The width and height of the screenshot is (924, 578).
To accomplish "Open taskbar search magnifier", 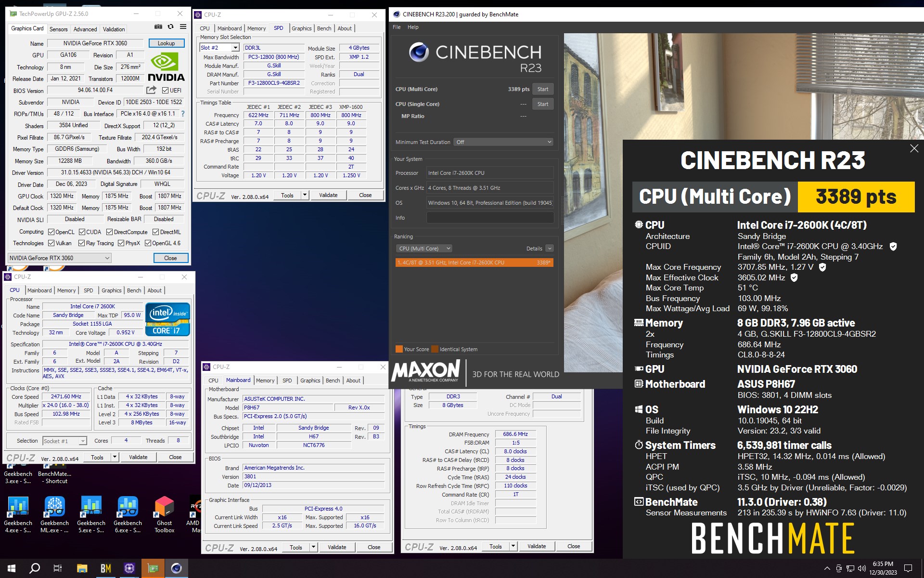I will coord(35,568).
